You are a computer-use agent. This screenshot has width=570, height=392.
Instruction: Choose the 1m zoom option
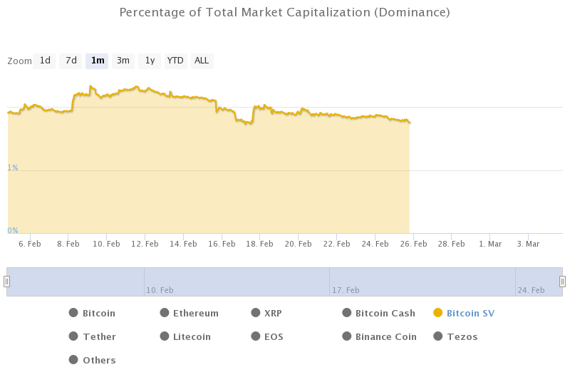[x=98, y=61]
